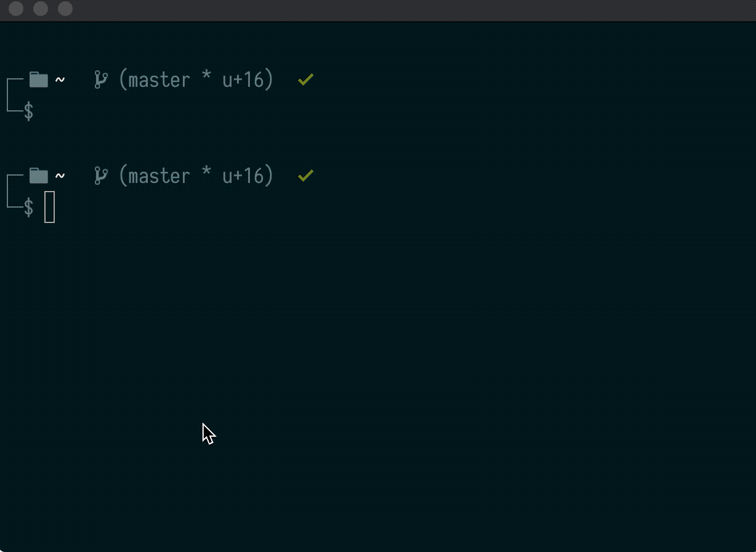Click the yellow minimize button in the title bar

click(x=39, y=9)
